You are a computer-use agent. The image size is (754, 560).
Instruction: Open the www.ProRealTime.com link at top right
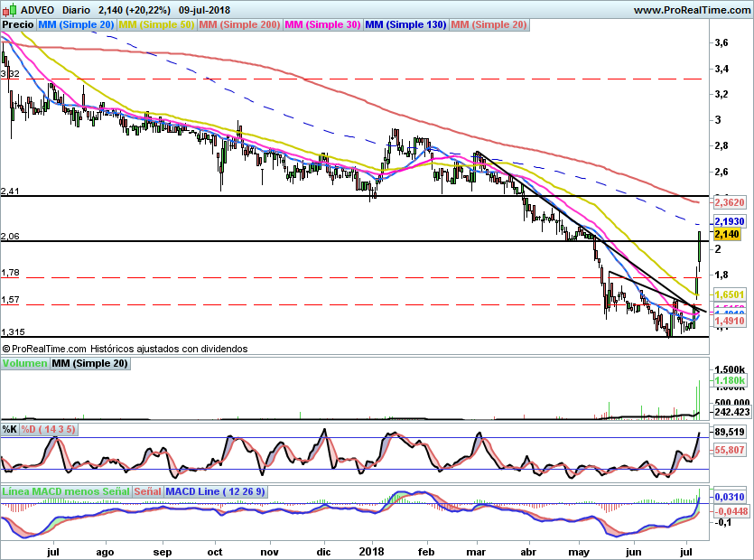[693, 9]
